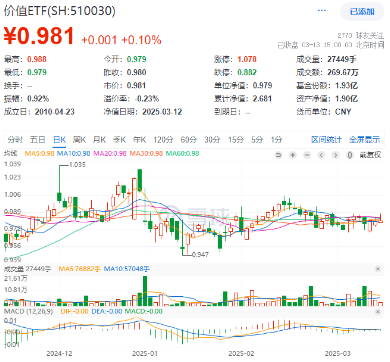
Task: Click the 2025-03 date axis label
Action: click(x=337, y=354)
